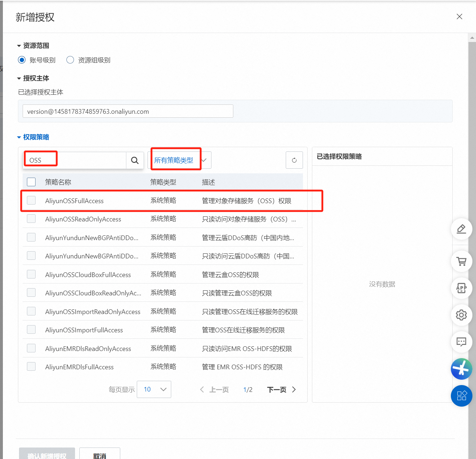This screenshot has width=476, height=459.
Task: Select 资源组级别 radio button
Action: click(70, 60)
